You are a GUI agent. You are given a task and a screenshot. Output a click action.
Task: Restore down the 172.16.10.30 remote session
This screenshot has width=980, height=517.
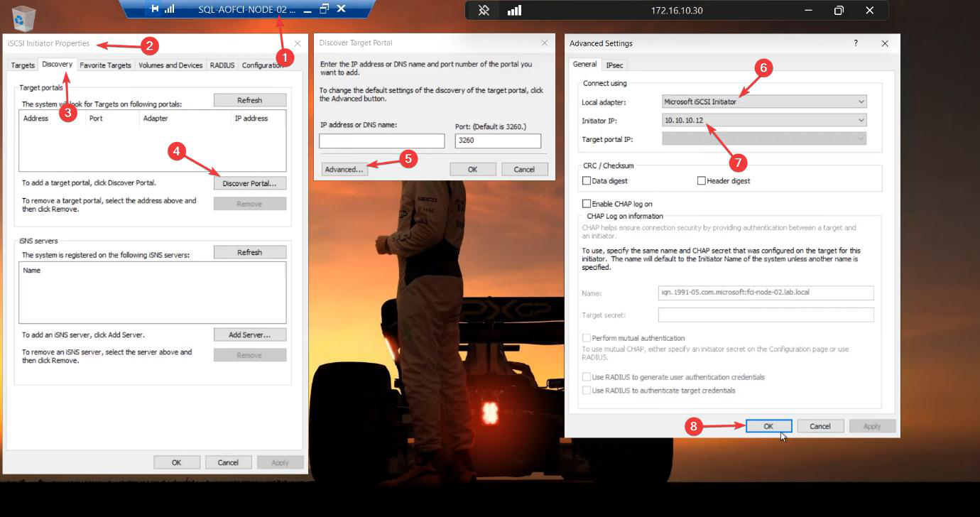[x=839, y=11]
